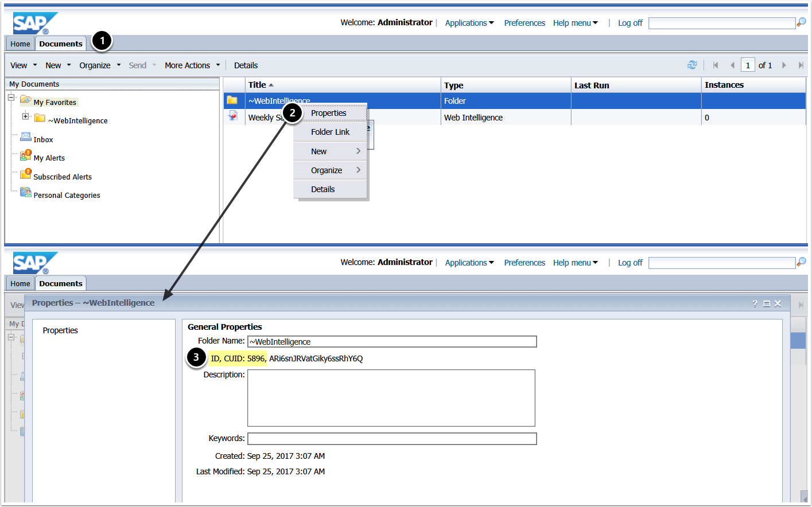Choose Folder Link from the context menu
Screen dimensions: 812x507
[330, 132]
